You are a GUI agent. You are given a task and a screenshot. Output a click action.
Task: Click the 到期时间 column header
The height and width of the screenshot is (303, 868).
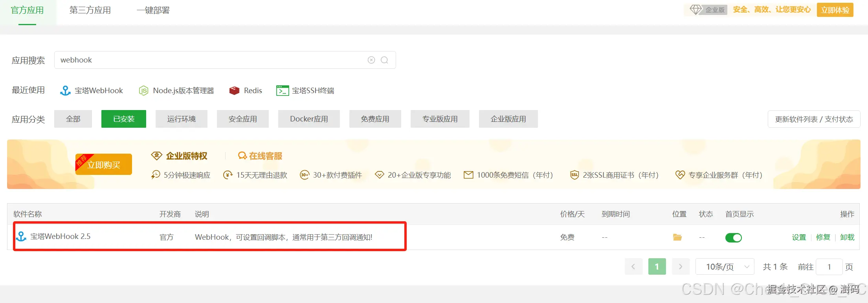coord(616,214)
